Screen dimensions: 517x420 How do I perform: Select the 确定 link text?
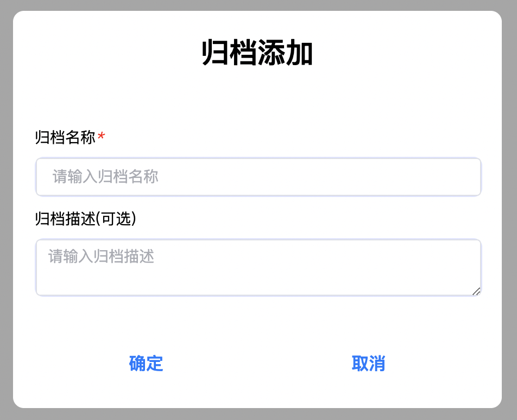[146, 364]
